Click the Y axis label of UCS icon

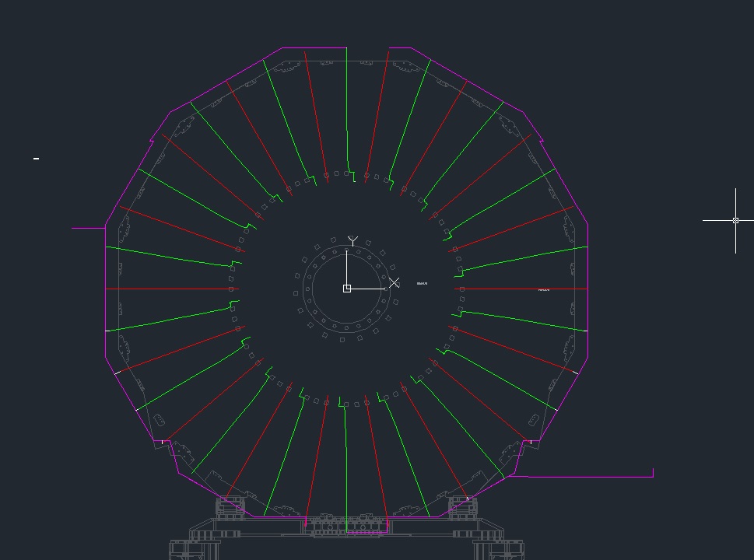[x=352, y=241]
